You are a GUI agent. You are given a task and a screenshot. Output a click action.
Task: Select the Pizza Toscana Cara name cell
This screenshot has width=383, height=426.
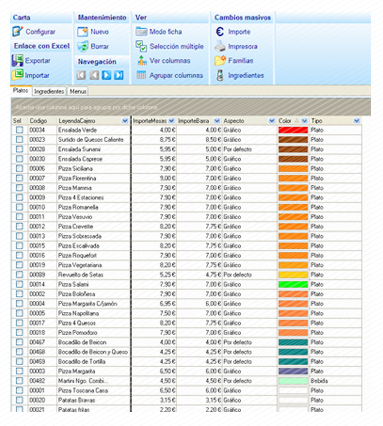pyautogui.click(x=93, y=390)
